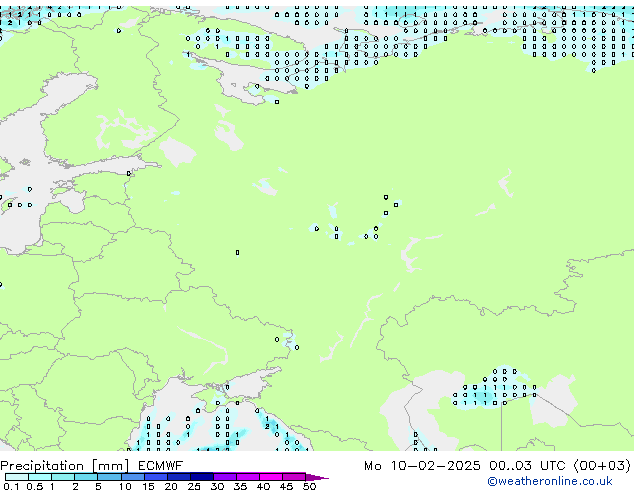Viewport: 634px width, 490px height.
Task: Pick the 30–35 mm purple legend swatch
Action: pos(225,477)
